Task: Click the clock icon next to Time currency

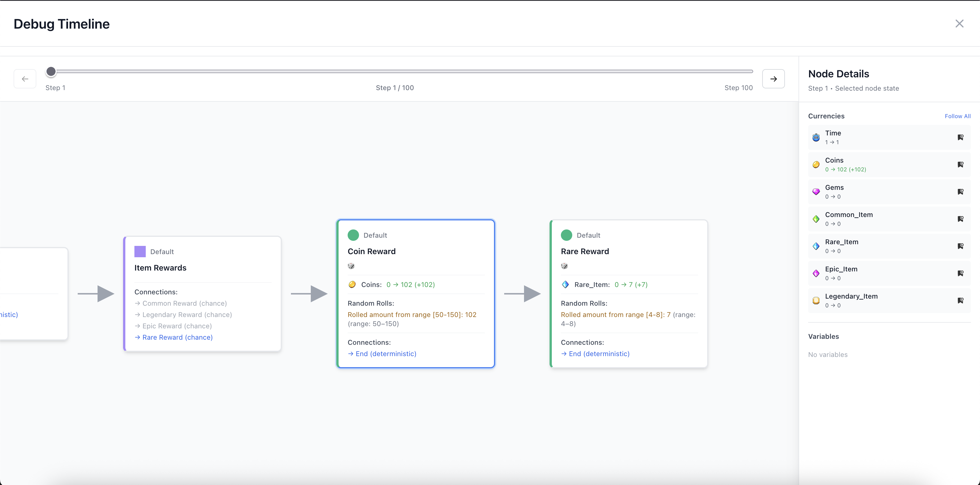Action: tap(816, 137)
